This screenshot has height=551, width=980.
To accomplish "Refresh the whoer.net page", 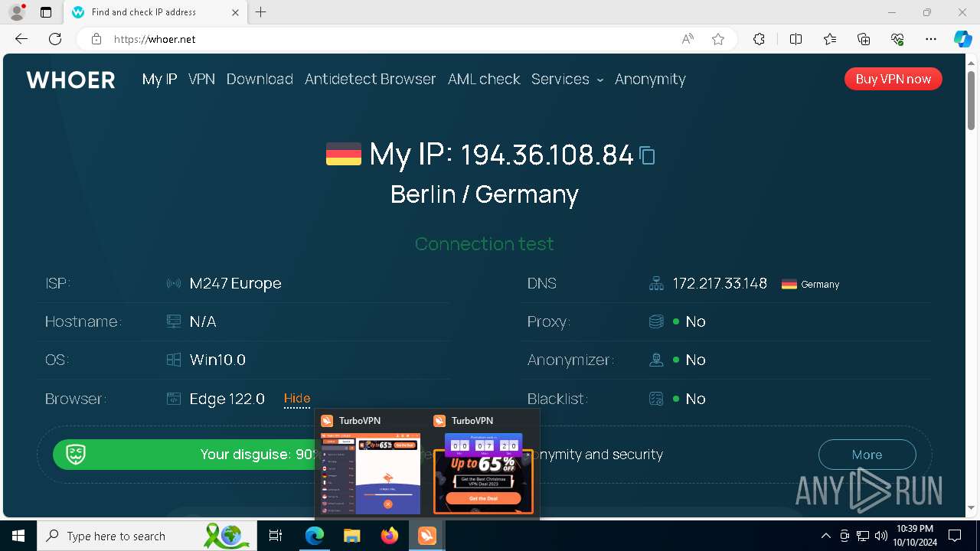I will (x=55, y=39).
